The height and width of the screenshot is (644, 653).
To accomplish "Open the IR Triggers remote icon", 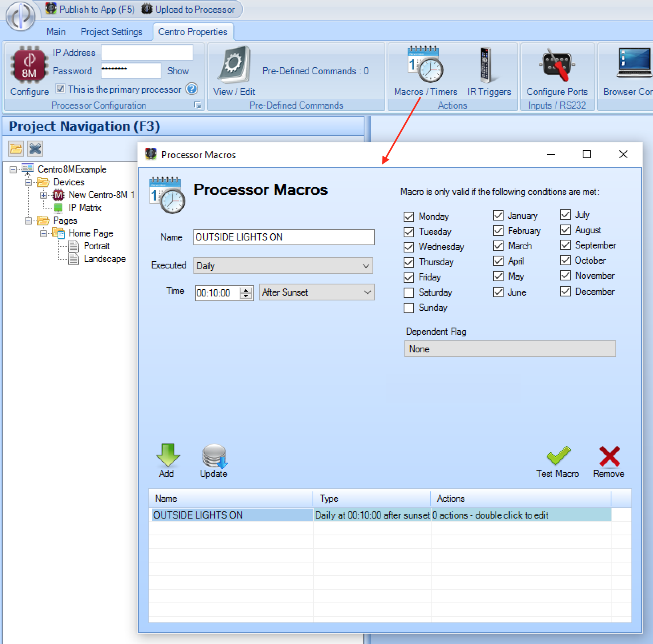I will click(486, 65).
